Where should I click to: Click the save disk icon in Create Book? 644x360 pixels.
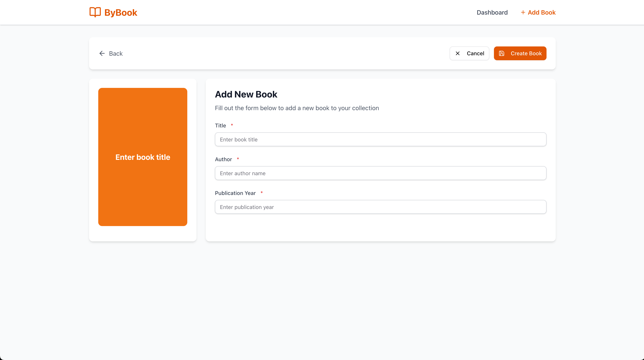click(x=501, y=54)
